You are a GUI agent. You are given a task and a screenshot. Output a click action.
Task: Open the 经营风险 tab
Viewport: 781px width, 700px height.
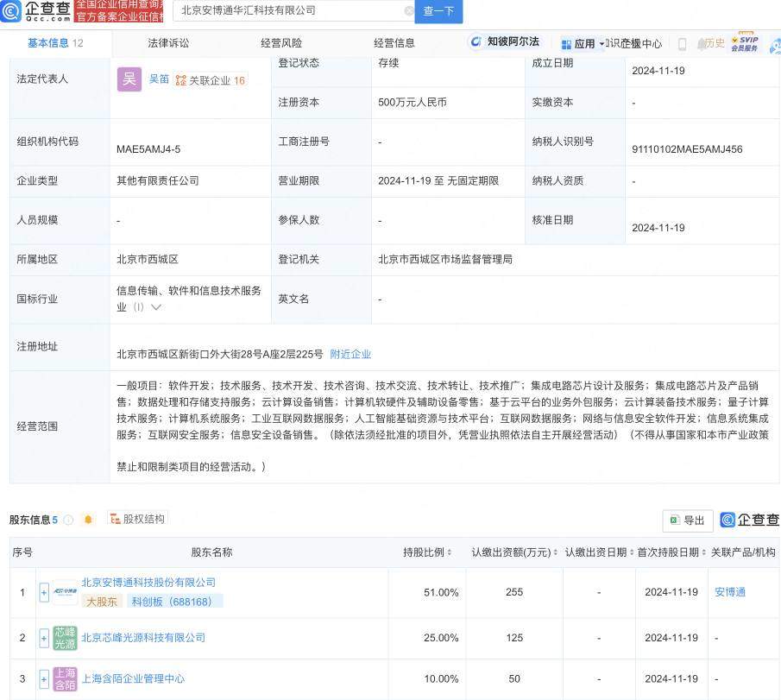tap(281, 43)
